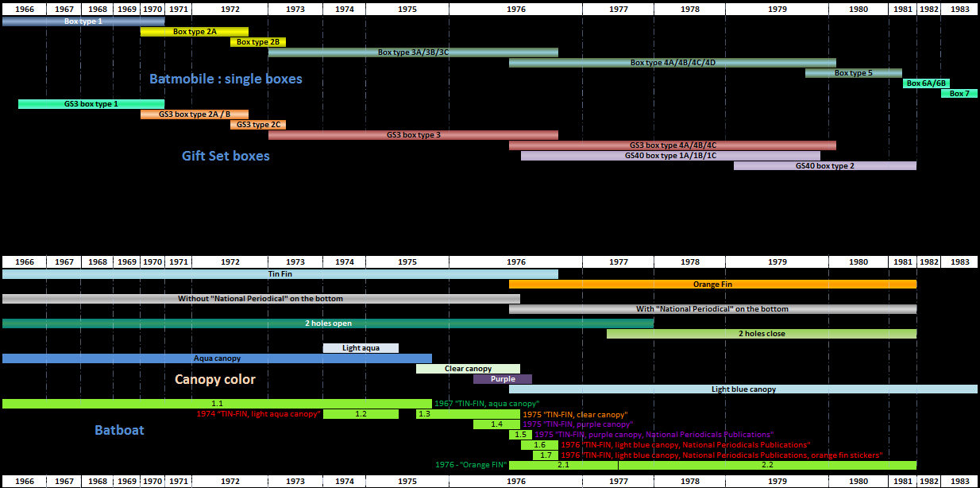The image size is (980, 488).
Task: Click the "GS3 box type 2A / B" bar
Action: click(195, 114)
